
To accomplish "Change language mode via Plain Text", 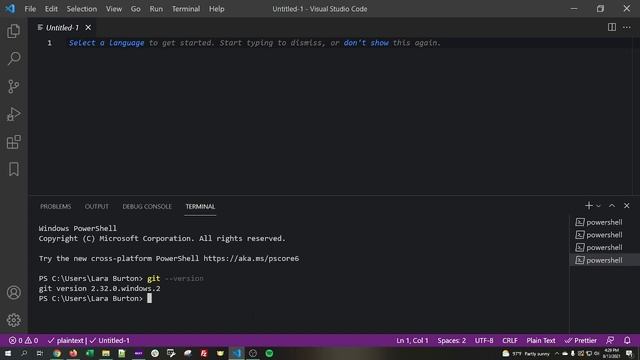I will (x=540, y=340).
